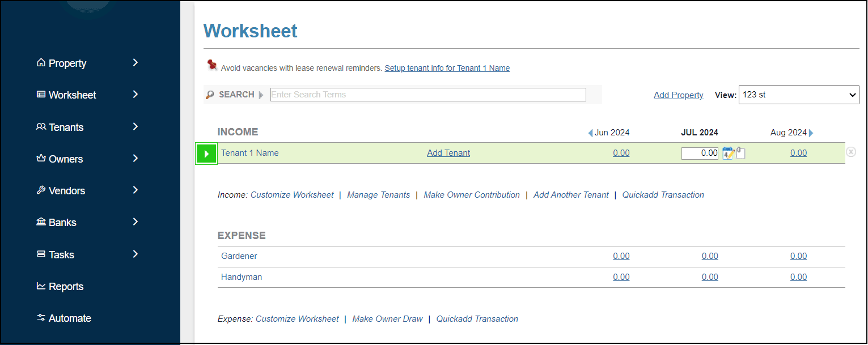
Task: Click into the Enter Search Terms field
Action: click(428, 95)
